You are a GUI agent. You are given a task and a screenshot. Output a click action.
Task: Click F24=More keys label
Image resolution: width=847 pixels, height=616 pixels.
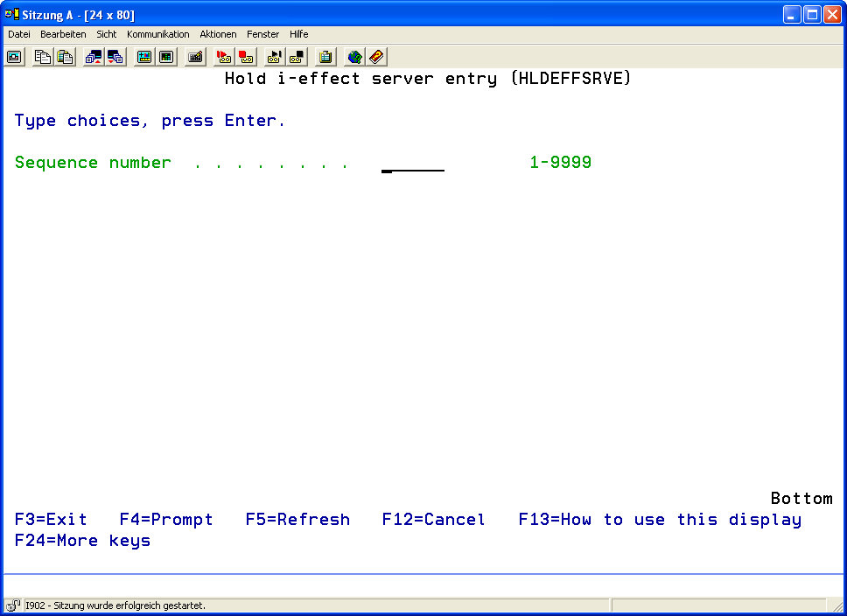82,541
